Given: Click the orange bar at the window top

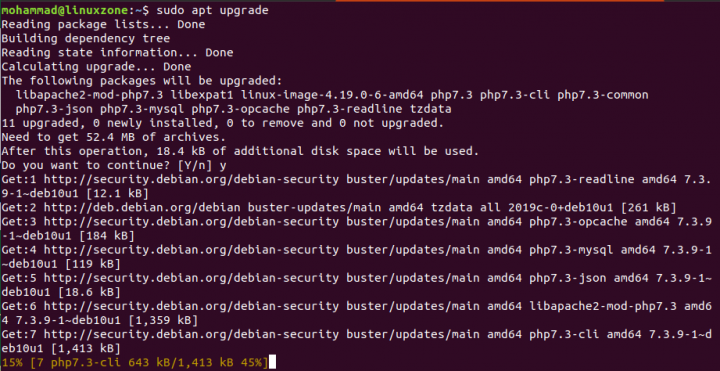Looking at the screenshot, I should [x=500, y=1].
